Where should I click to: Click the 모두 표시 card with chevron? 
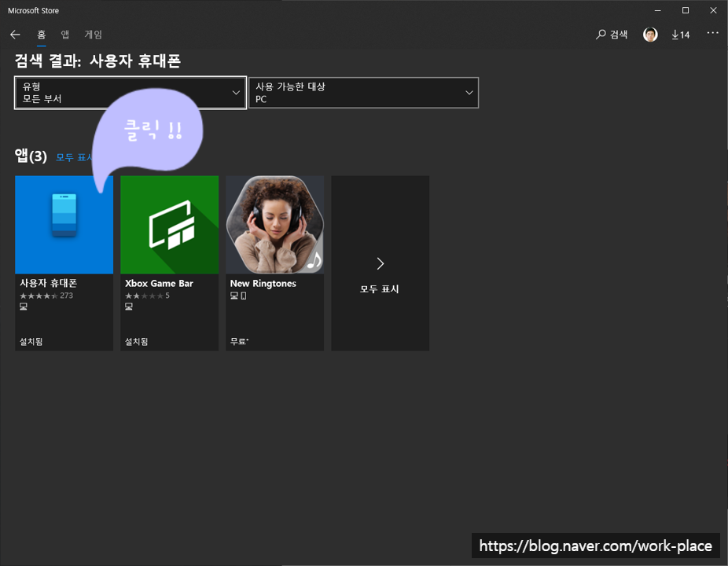pyautogui.click(x=381, y=263)
